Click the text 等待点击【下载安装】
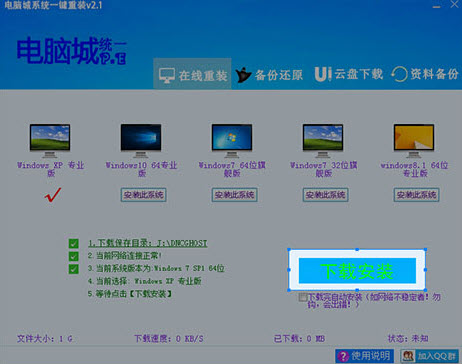Screen dimensions: 462x364 (x=130, y=294)
